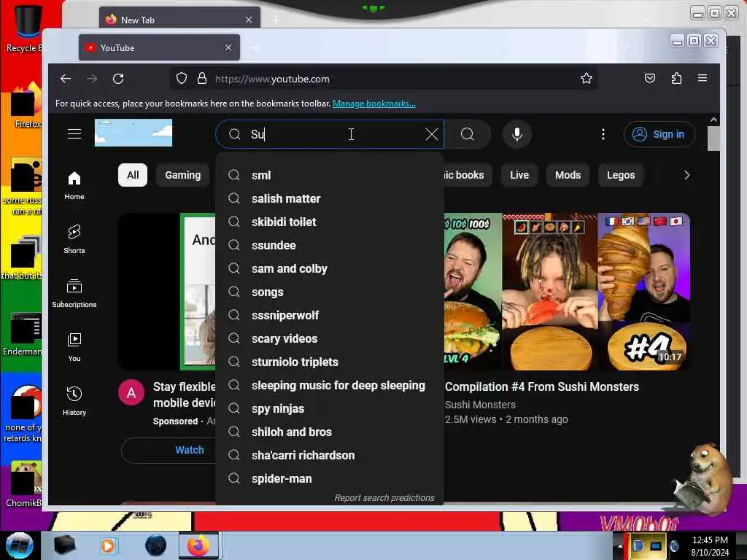Click the sponsored channel avatar 'A'
Screen dimensions: 747x560
click(131, 393)
